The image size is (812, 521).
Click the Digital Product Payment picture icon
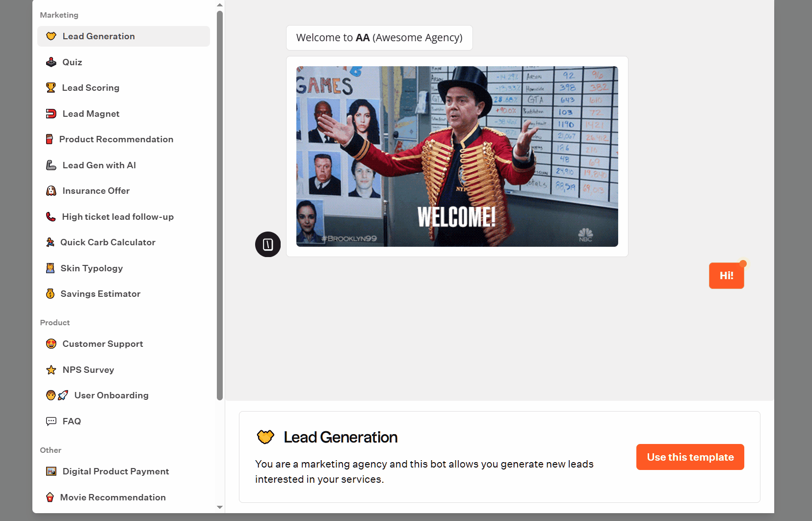tap(51, 471)
